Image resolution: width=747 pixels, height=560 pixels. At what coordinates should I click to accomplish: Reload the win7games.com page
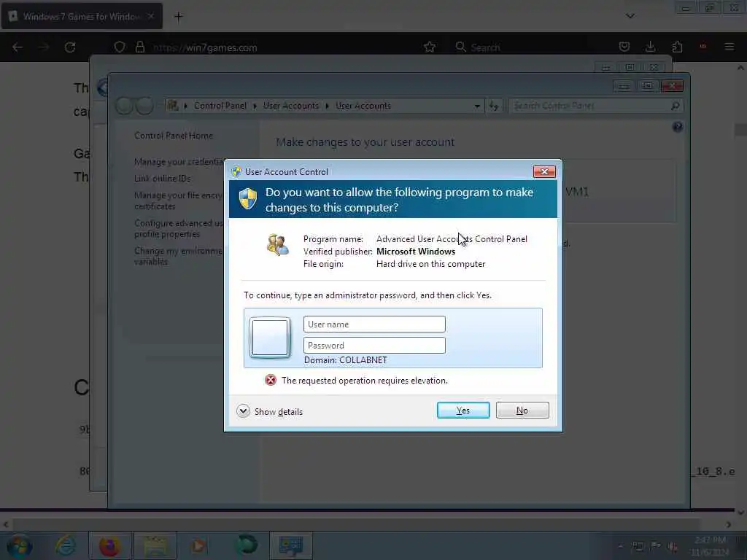pyautogui.click(x=70, y=47)
